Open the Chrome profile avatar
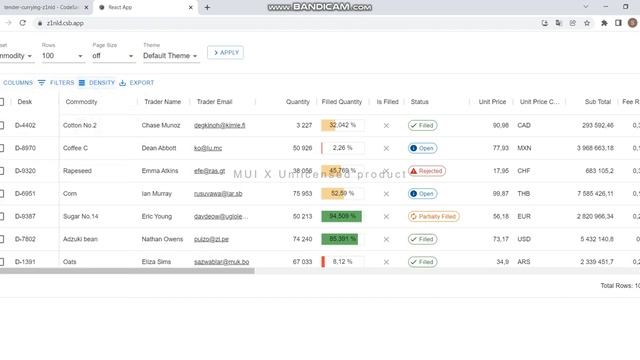 (x=633, y=23)
